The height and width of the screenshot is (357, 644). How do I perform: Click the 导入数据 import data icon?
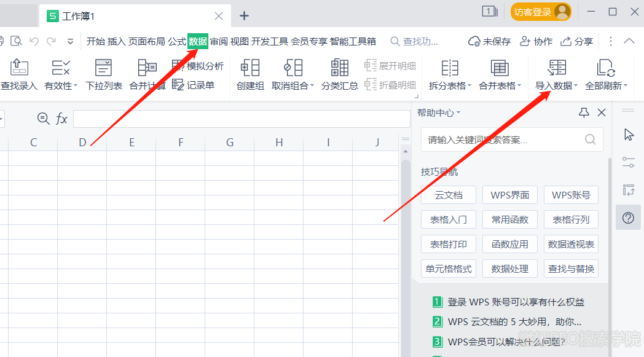pyautogui.click(x=557, y=68)
